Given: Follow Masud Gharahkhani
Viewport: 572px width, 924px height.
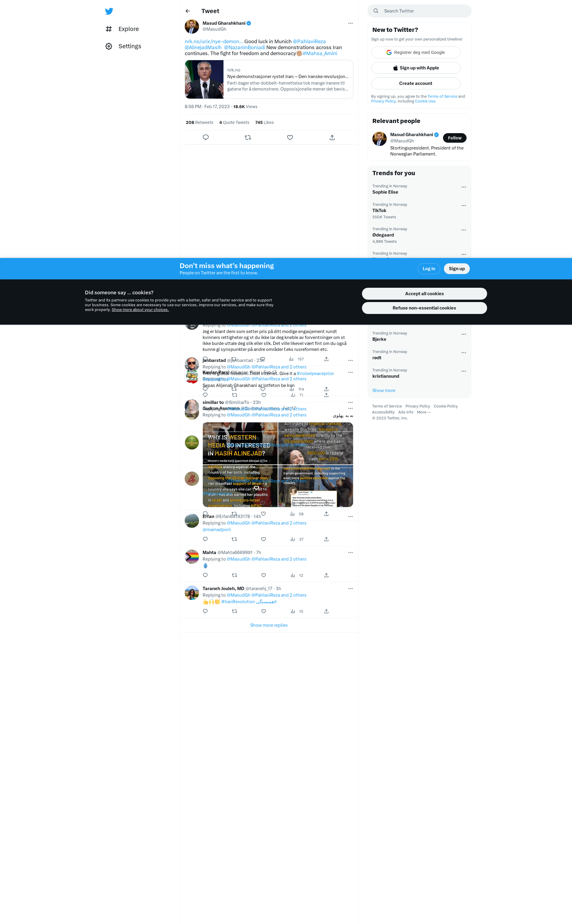Looking at the screenshot, I should pos(454,138).
